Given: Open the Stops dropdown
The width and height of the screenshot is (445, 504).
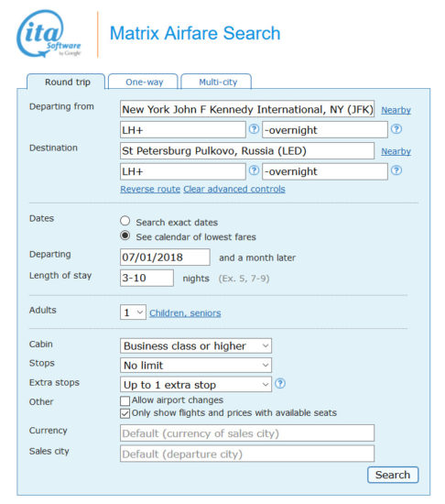Looking at the screenshot, I should pyautogui.click(x=196, y=365).
